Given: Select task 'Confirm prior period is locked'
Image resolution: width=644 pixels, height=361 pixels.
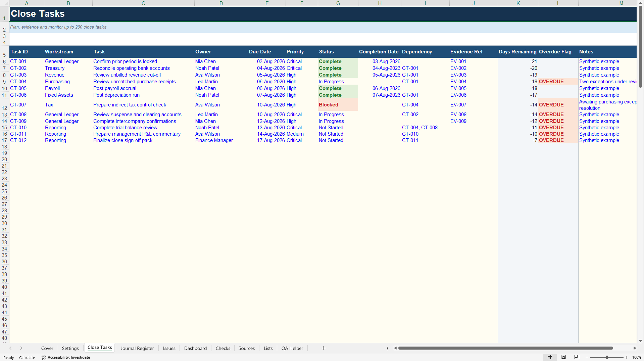Looking at the screenshot, I should point(143,61).
